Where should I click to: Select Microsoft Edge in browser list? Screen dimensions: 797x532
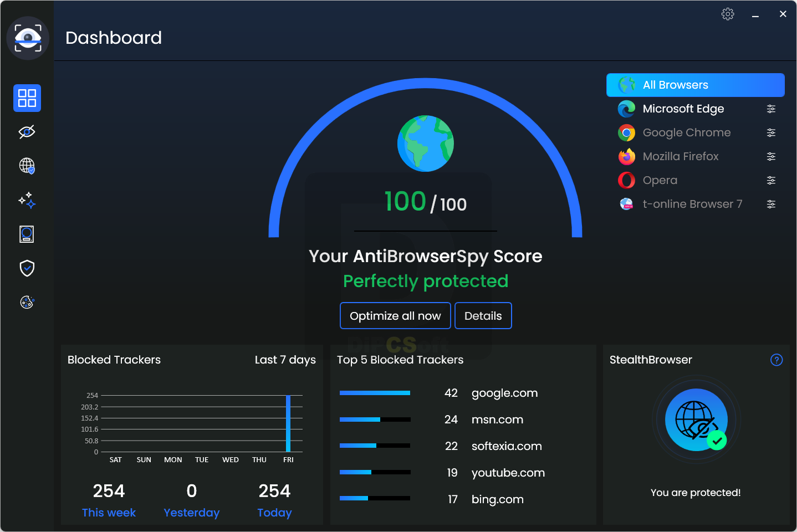click(x=696, y=109)
